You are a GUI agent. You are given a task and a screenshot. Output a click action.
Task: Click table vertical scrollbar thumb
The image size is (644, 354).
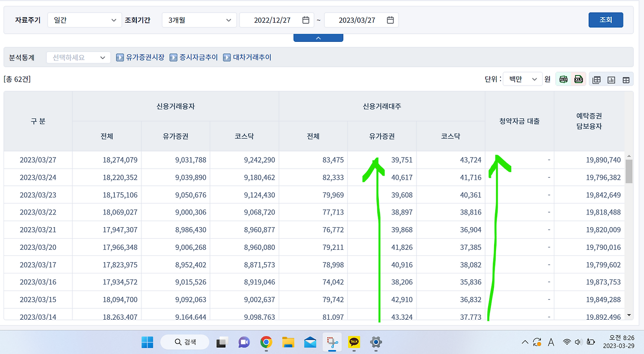click(629, 171)
